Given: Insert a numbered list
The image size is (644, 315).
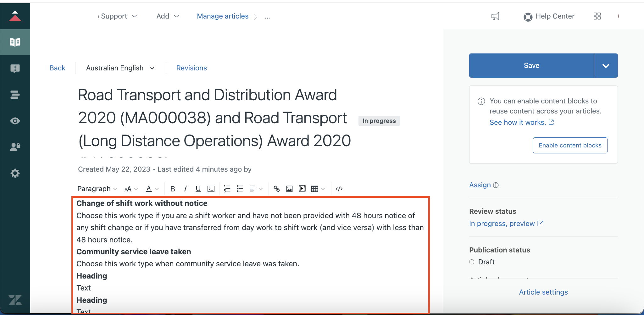Looking at the screenshot, I should pyautogui.click(x=227, y=189).
